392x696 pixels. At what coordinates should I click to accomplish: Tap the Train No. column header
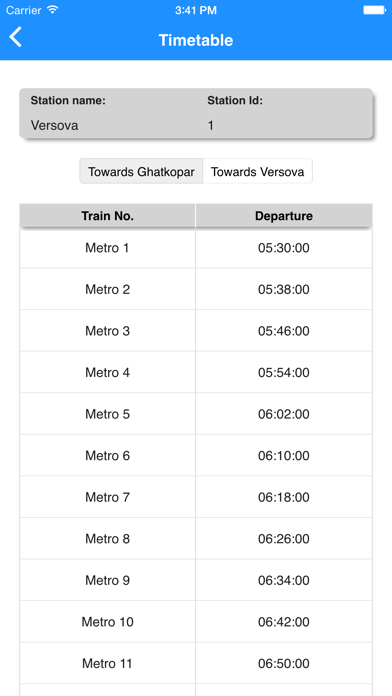(107, 216)
